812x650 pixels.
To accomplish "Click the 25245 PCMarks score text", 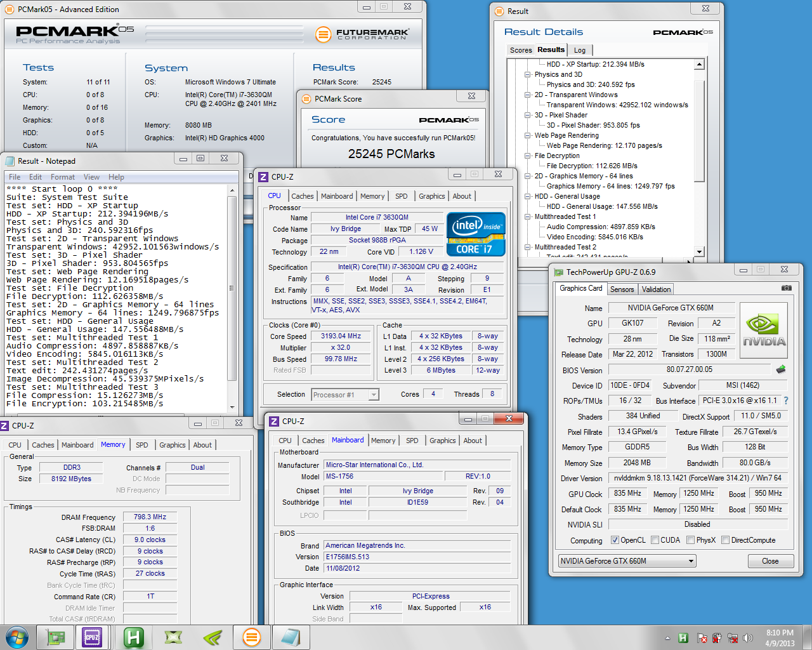I will coord(391,154).
